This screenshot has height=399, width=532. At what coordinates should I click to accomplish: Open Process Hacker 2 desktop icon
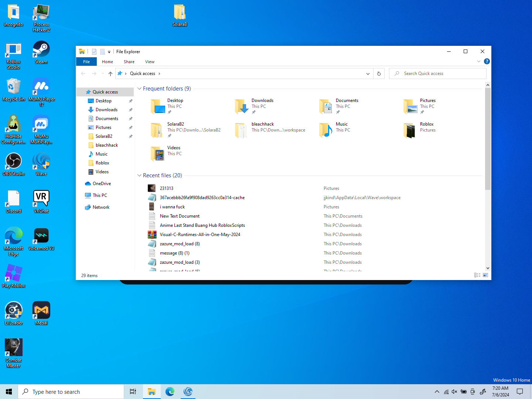tap(41, 18)
